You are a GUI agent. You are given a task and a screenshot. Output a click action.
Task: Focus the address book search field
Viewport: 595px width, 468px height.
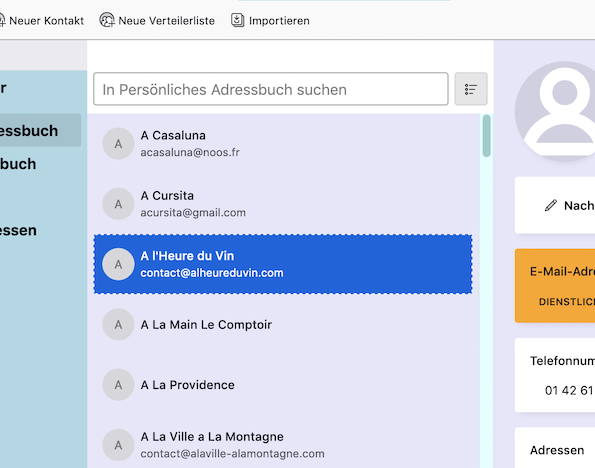click(x=271, y=89)
